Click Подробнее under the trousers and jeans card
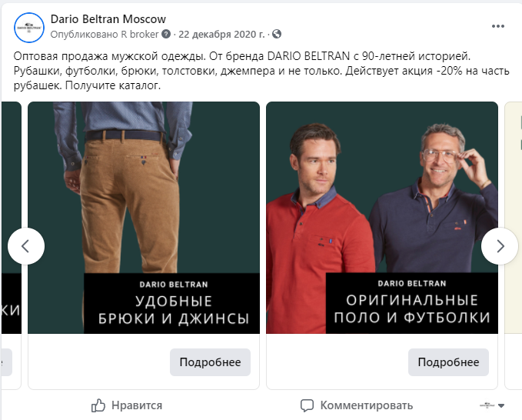The width and height of the screenshot is (522, 420). 210,362
